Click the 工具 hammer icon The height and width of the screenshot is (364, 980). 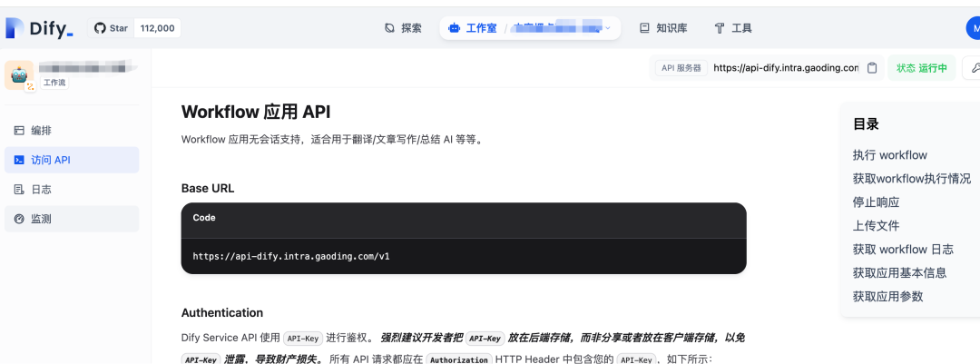point(720,28)
